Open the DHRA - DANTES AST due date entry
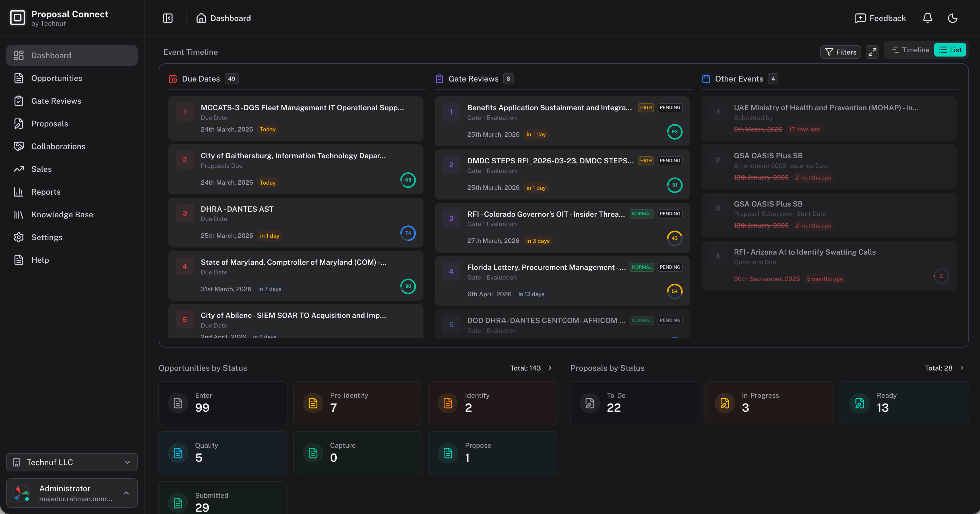980x514 pixels. pos(295,222)
